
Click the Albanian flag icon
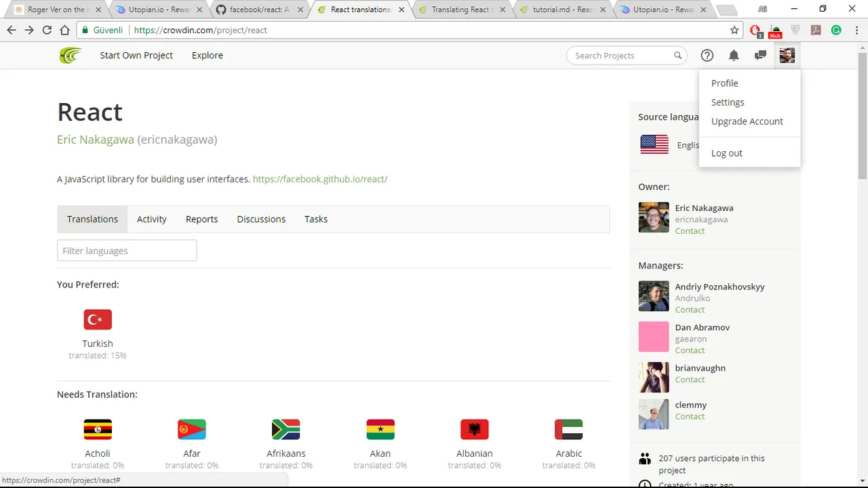pos(475,430)
